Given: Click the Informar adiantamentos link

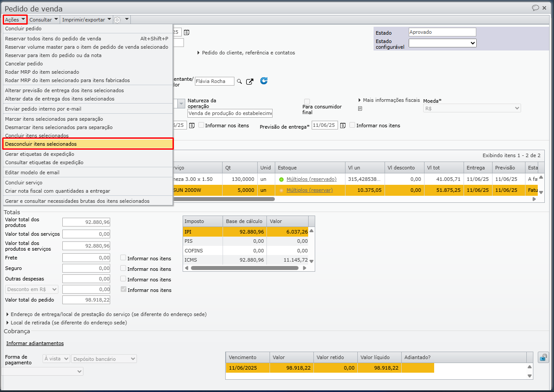Looking at the screenshot, I should point(35,343).
